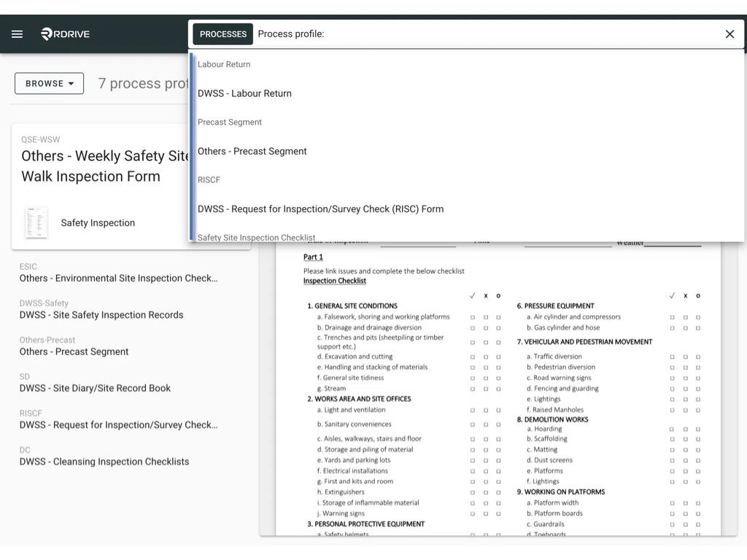Select the "RISCF" category header in suggestions
747x560 pixels.
[x=209, y=180]
